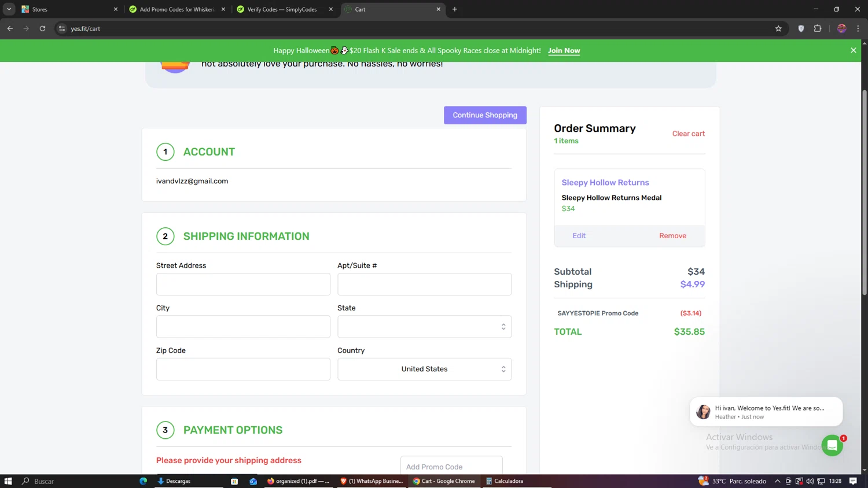Open the Chrome three-dot menu
The height and width of the screenshot is (488, 868).
coord(858,28)
